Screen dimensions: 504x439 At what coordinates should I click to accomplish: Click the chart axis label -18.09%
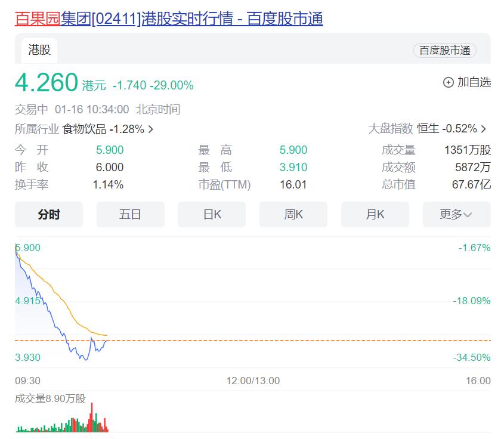(x=472, y=301)
